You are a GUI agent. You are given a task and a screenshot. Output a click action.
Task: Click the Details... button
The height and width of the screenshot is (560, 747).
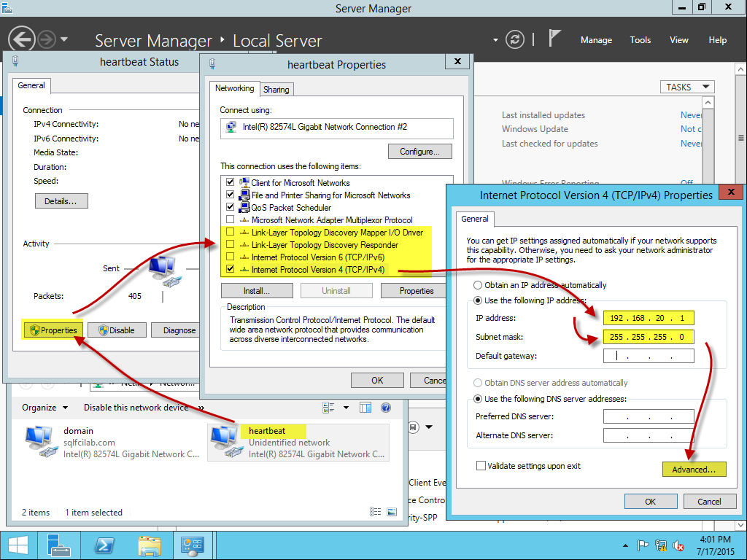(61, 201)
